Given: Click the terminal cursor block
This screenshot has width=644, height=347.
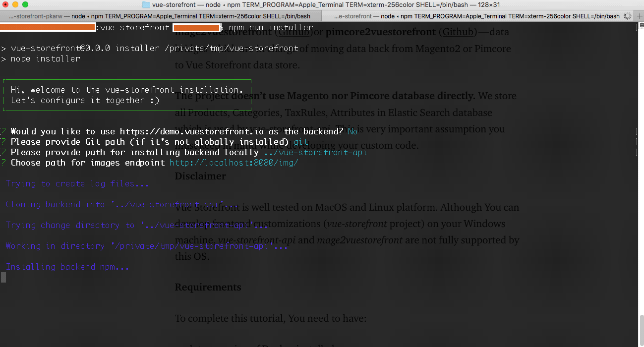Looking at the screenshot, I should [3, 277].
